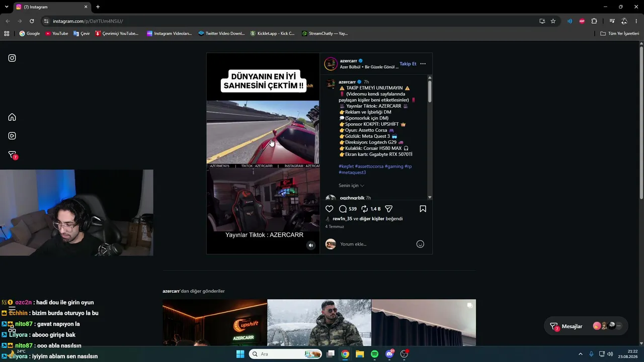Show 'diğer kişiler' who liked the post
644x362 pixels.
point(372,219)
